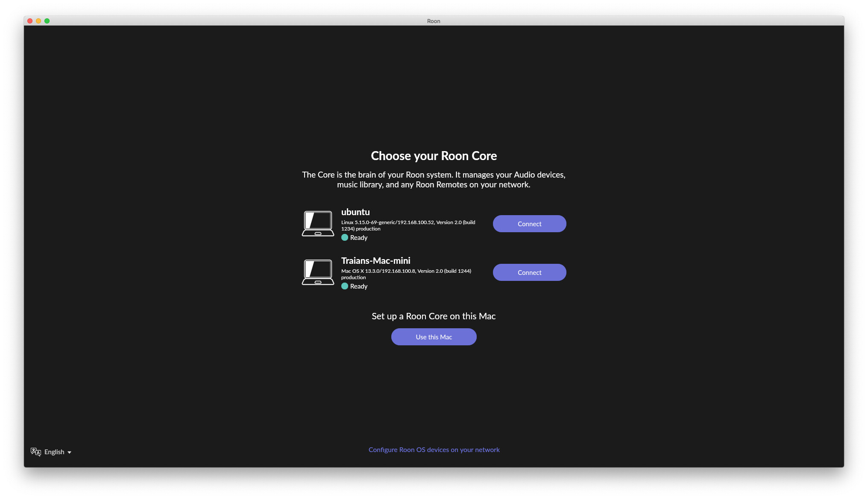Viewport: 868px width, 499px height.
Task: Click the Traians-Mac-mini laptop icon
Action: click(318, 272)
